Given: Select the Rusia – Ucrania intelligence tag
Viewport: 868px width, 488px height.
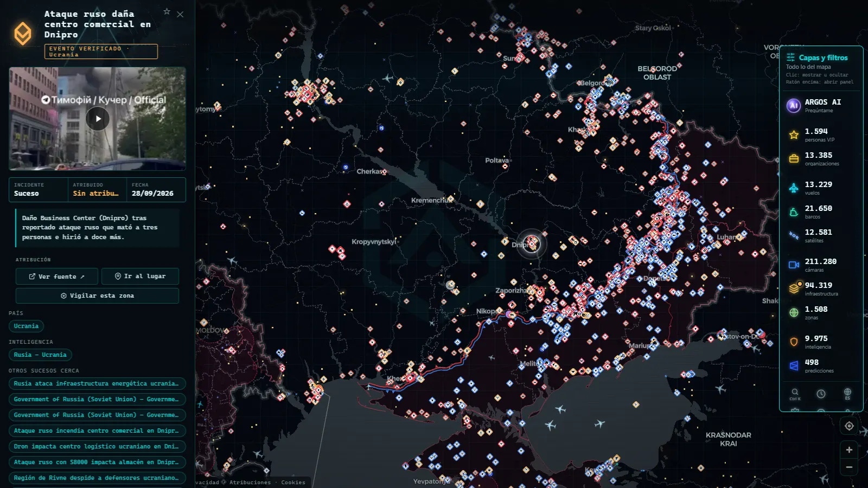Looking at the screenshot, I should [40, 355].
